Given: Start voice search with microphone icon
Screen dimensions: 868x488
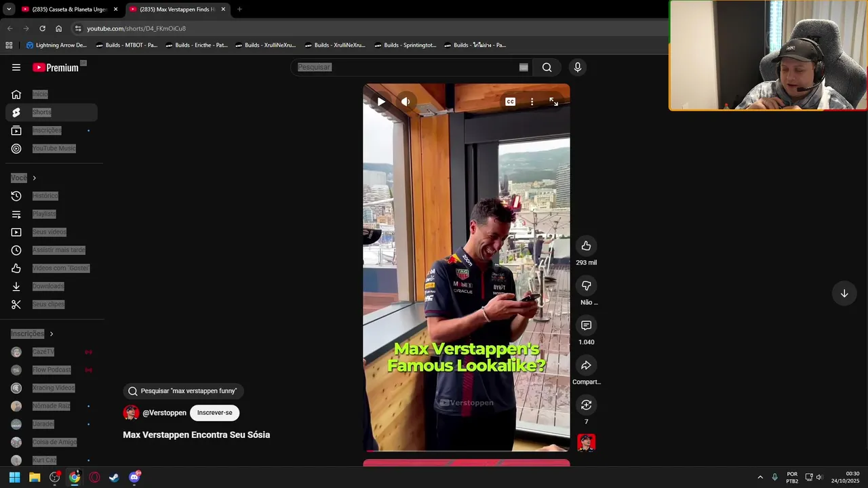Looking at the screenshot, I should coord(578,67).
